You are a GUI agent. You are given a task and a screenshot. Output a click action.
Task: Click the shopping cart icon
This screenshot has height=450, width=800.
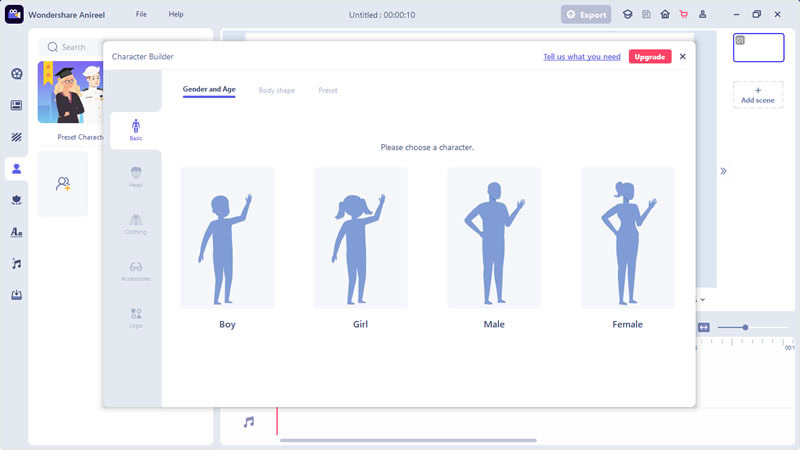click(684, 14)
